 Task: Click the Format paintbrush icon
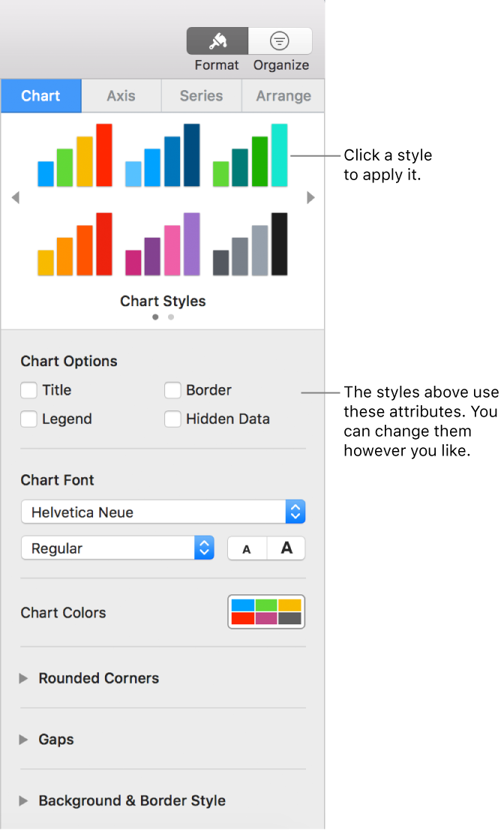217,41
